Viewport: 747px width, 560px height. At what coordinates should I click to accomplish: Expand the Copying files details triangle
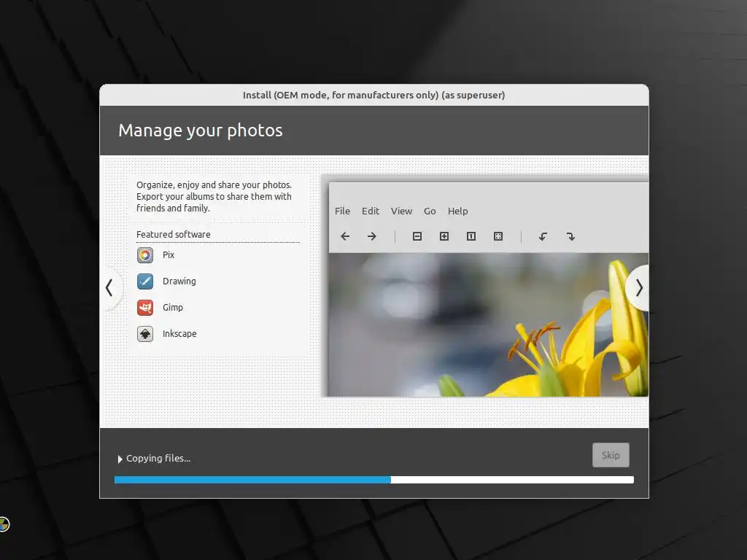(120, 459)
